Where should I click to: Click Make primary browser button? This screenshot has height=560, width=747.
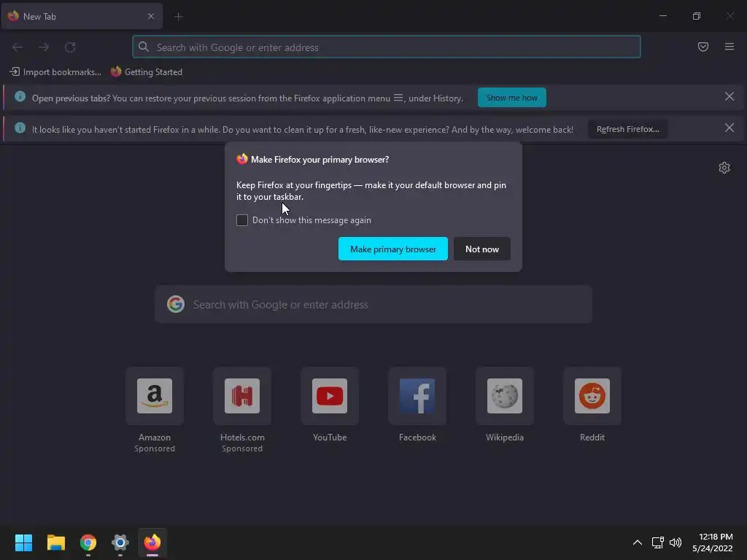pos(393,249)
